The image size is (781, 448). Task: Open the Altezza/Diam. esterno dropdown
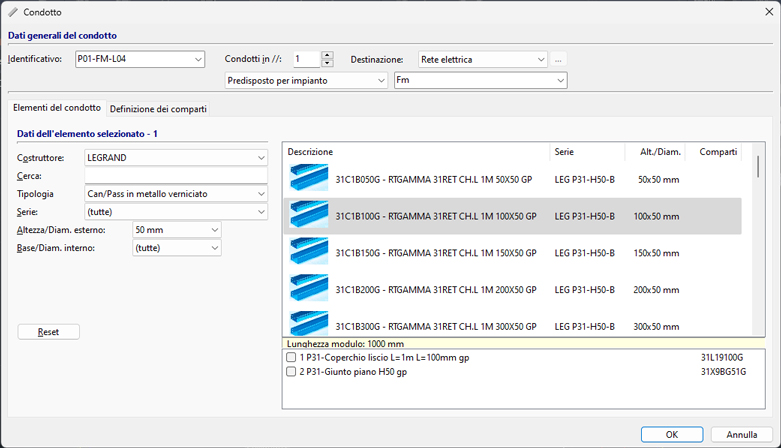point(215,230)
